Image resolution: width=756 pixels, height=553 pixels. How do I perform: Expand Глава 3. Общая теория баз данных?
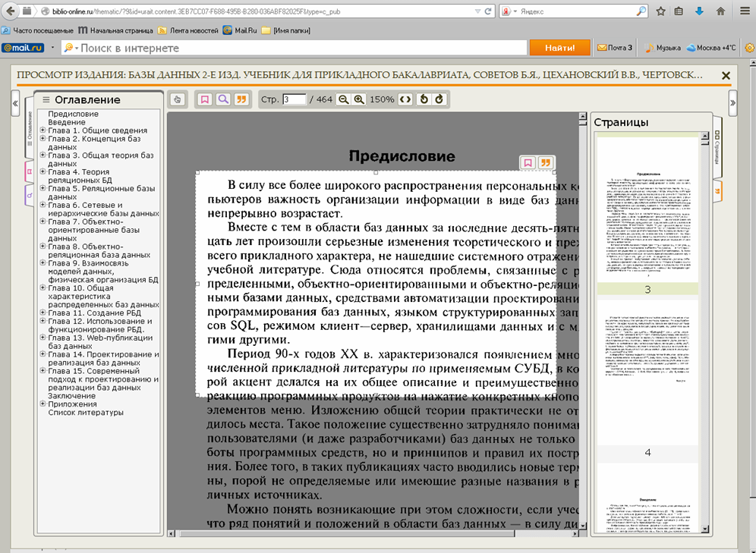pos(43,155)
